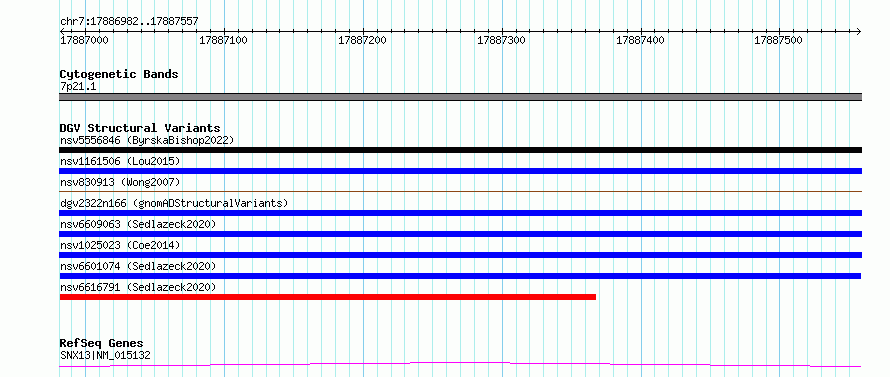
Task: Click the 'nsv6609063 (Sedlazeck2020)' label
Action: pos(138,224)
